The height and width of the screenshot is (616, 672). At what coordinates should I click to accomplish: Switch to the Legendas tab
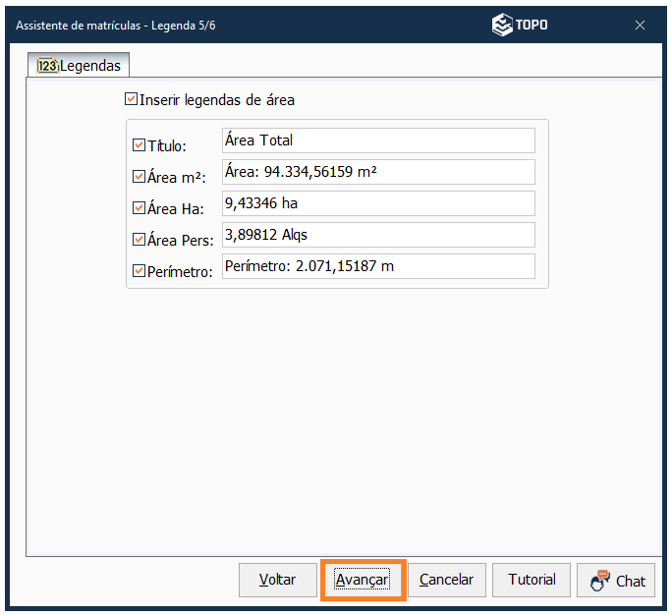(x=80, y=66)
